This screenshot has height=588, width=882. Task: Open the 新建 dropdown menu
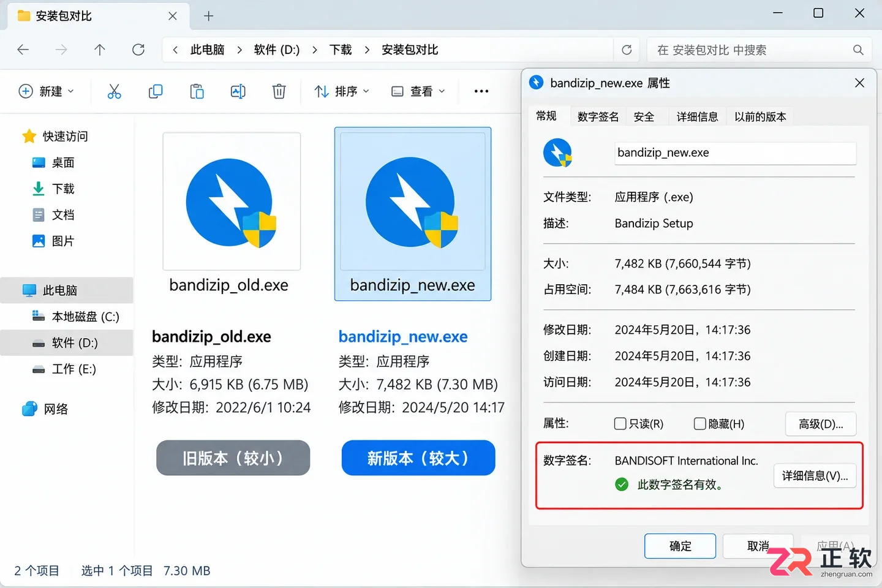click(47, 91)
